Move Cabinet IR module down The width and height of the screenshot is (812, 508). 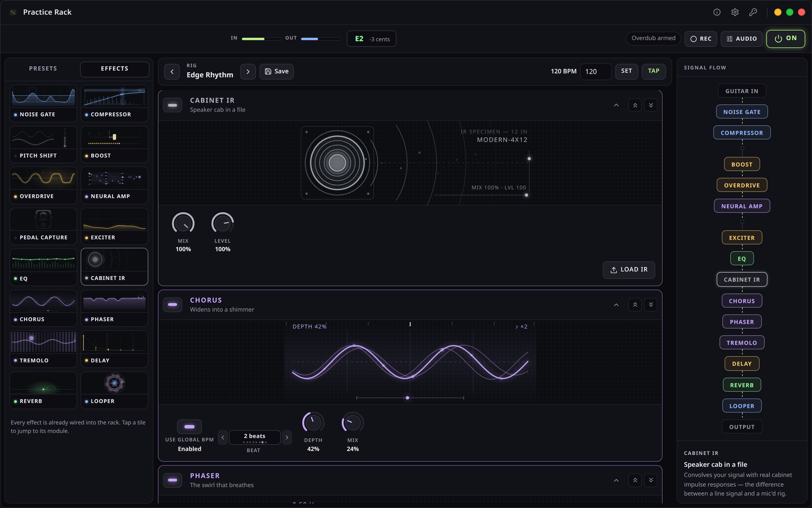point(651,105)
